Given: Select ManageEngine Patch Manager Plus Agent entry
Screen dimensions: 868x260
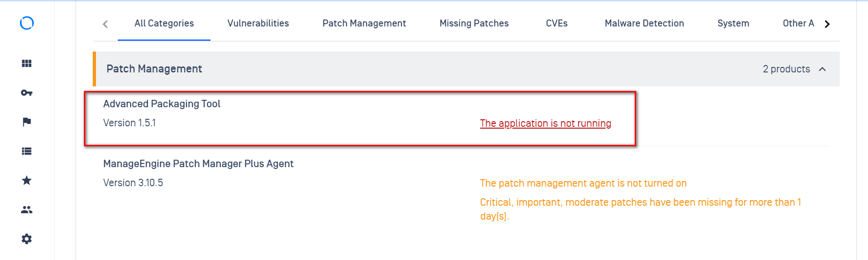Looking at the screenshot, I should 198,164.
